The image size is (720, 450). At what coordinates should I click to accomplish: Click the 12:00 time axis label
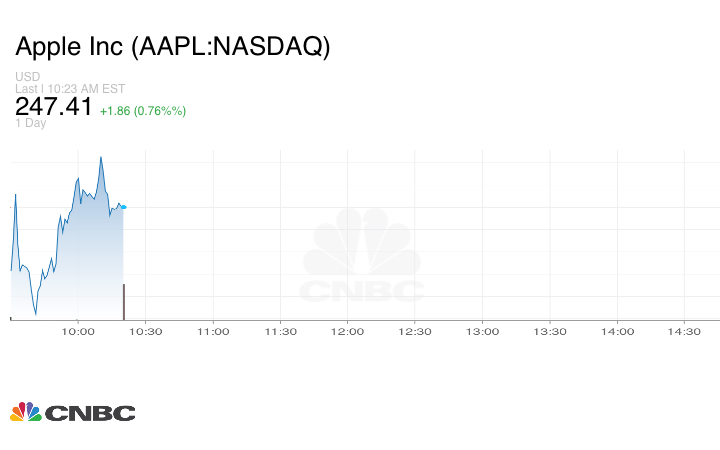[x=348, y=331]
